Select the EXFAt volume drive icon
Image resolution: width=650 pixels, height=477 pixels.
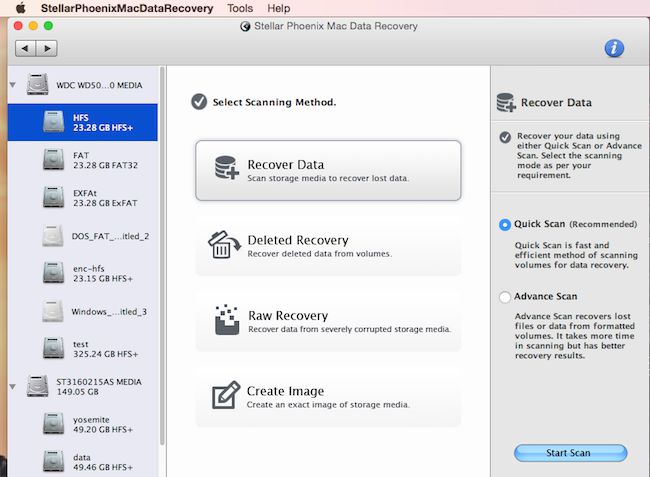pos(53,197)
